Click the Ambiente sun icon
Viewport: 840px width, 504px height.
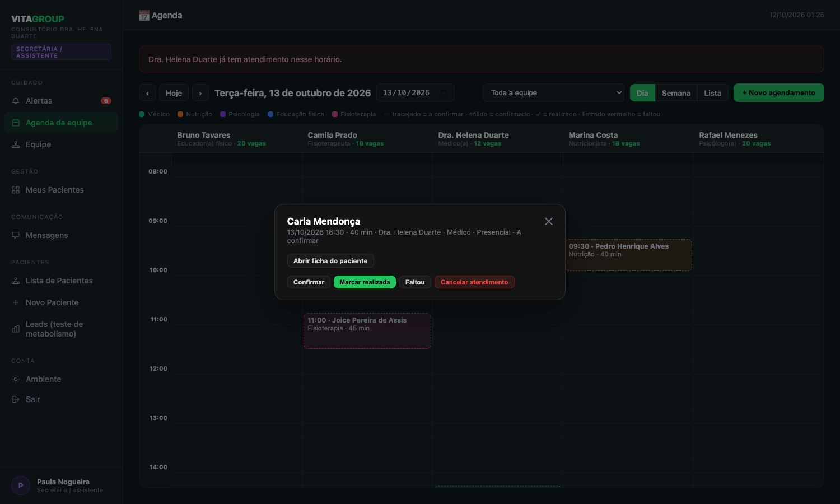click(x=16, y=380)
